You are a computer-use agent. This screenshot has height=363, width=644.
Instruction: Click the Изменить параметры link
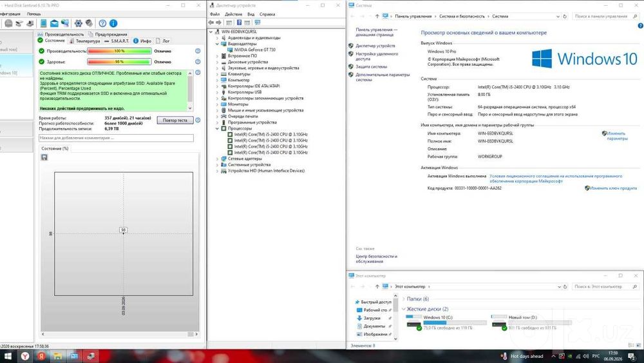click(616, 136)
